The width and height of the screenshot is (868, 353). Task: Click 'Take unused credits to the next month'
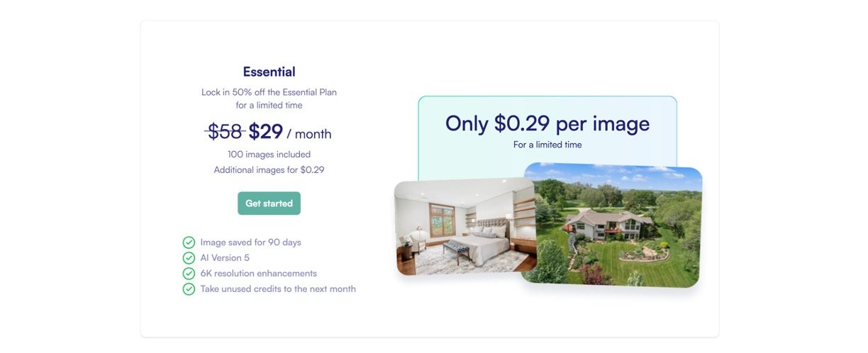click(278, 289)
